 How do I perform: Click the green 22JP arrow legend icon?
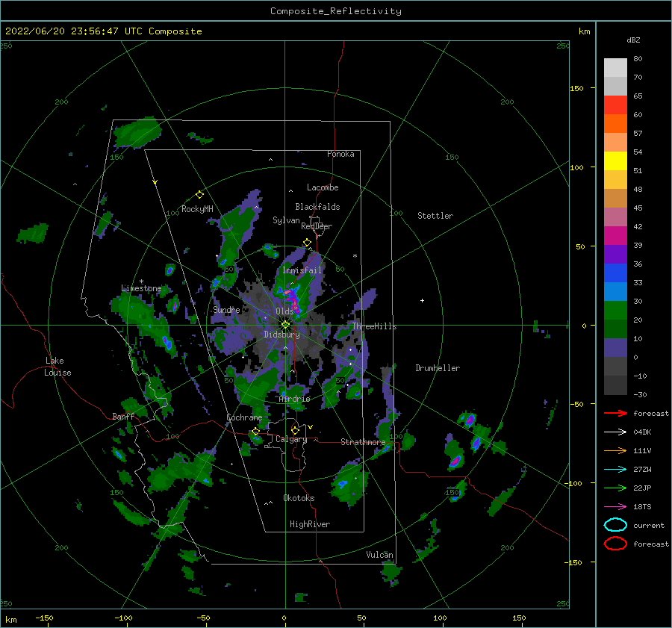tap(615, 488)
